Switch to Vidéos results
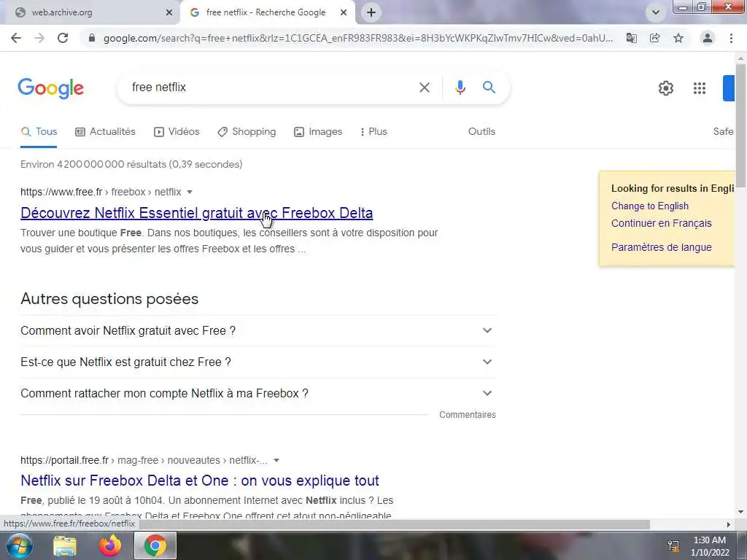Viewport: 747px width, 560px height. tap(177, 132)
